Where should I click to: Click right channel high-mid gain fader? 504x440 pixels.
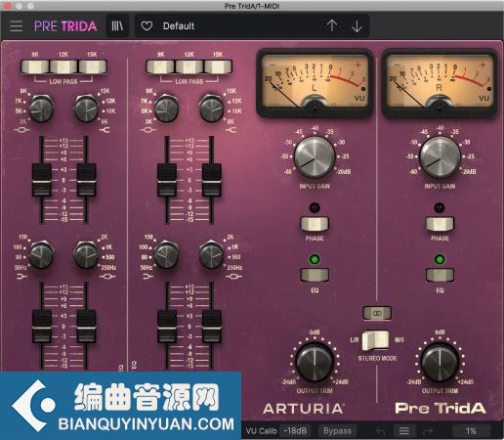tap(167, 180)
